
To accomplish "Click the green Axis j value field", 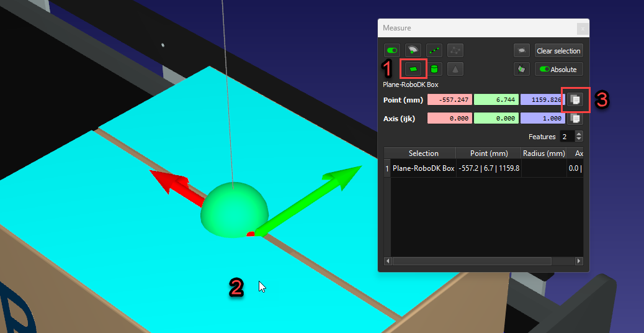I will pyautogui.click(x=496, y=118).
